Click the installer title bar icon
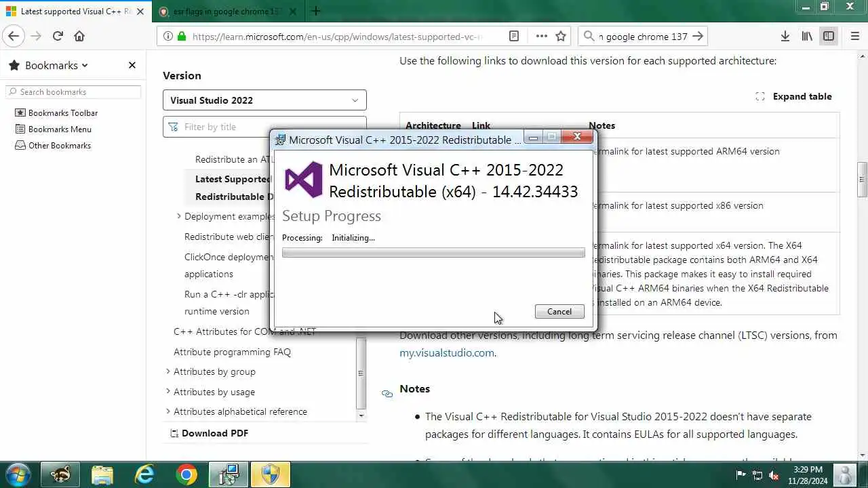 280,139
